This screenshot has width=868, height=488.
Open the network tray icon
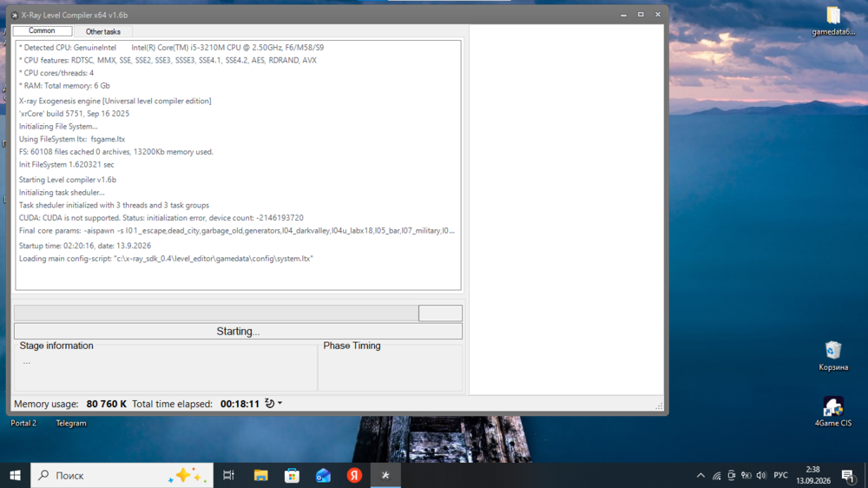[716, 475]
